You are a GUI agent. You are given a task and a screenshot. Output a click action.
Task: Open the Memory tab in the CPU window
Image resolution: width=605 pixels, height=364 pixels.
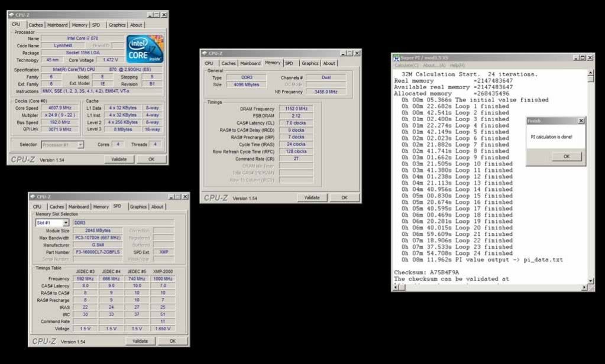(79, 25)
